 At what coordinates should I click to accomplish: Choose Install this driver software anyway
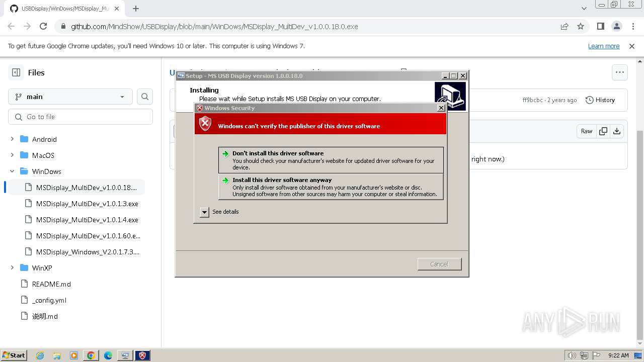[331, 187]
